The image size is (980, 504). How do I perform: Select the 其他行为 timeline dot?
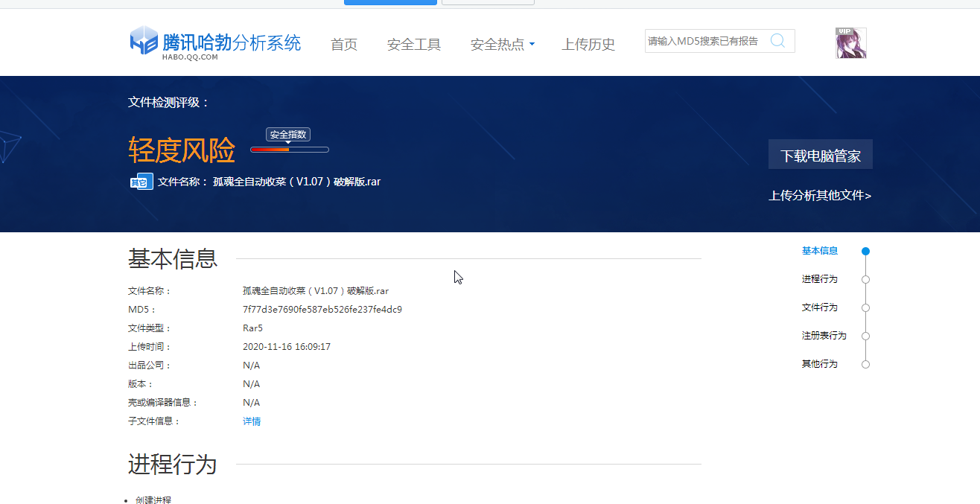[865, 364]
